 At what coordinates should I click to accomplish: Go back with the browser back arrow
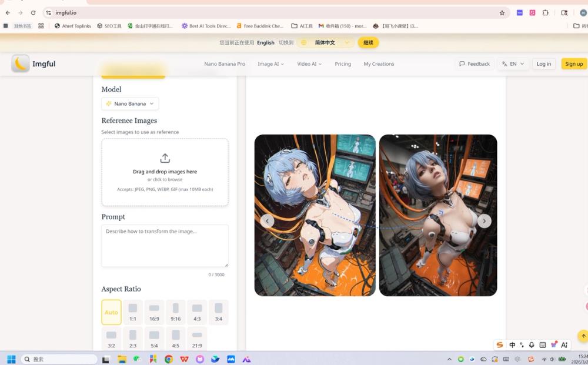pyautogui.click(x=8, y=13)
